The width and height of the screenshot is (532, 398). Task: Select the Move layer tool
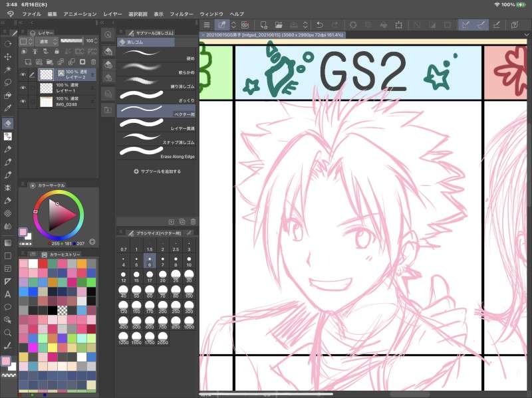(7, 56)
